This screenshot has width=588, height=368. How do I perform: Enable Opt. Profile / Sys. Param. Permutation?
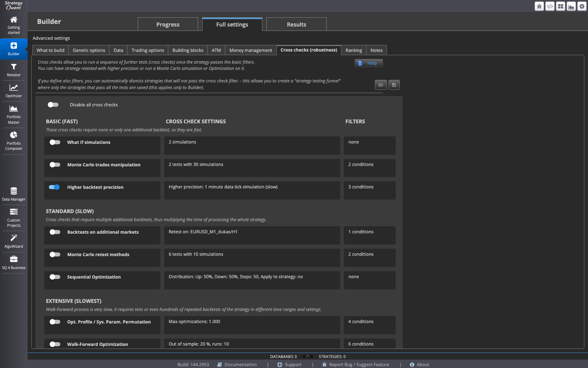click(55, 322)
